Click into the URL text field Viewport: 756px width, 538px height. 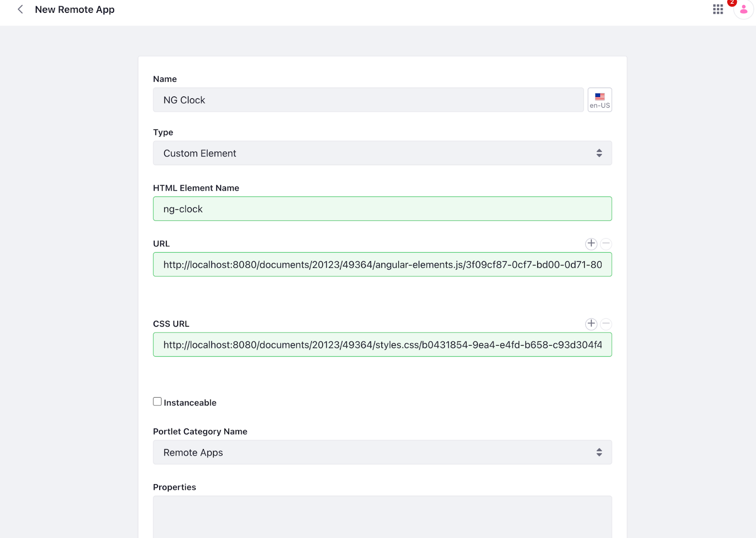click(382, 265)
